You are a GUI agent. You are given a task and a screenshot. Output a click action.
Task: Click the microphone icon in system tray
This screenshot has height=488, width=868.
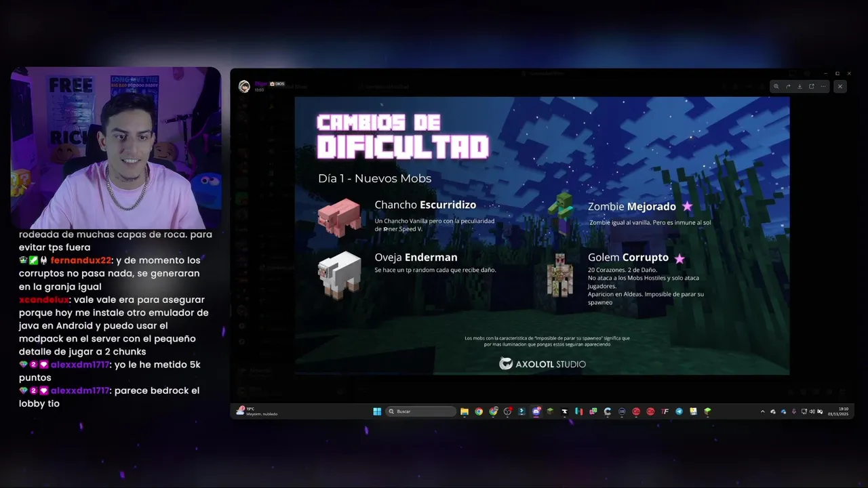[794, 411]
